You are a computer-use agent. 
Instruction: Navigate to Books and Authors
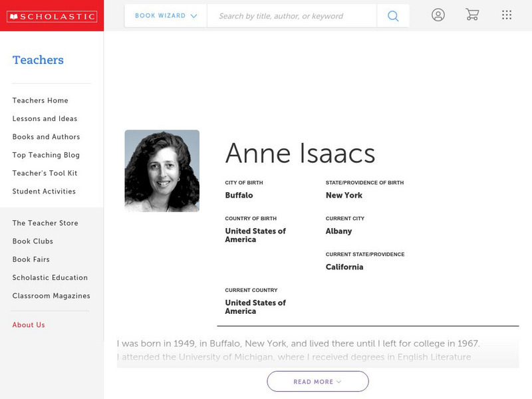46,137
